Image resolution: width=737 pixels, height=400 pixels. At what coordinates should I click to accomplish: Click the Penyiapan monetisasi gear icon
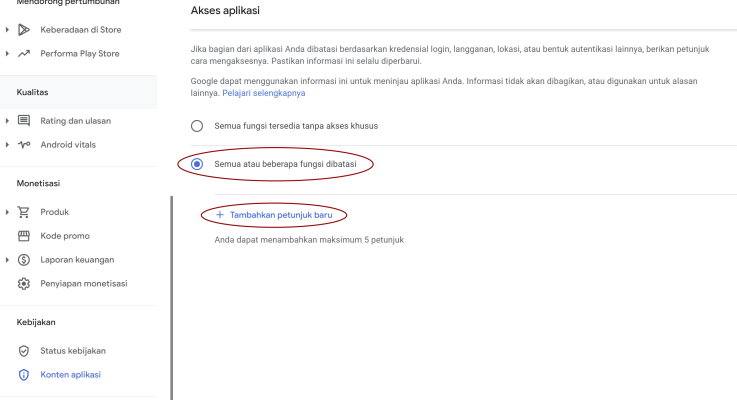(x=24, y=284)
